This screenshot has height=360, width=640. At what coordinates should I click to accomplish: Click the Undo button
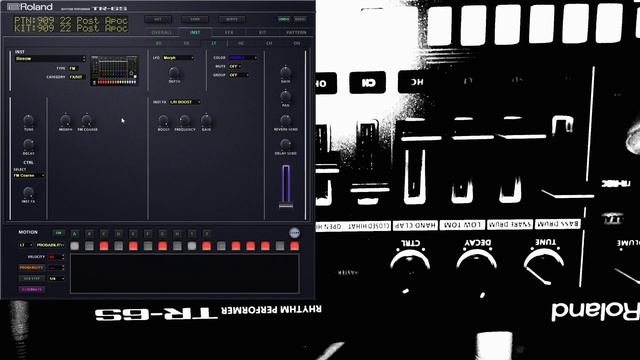[284, 19]
